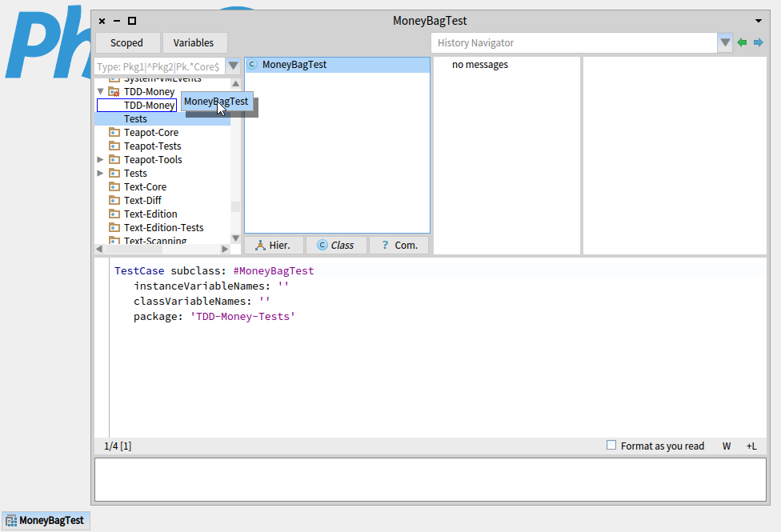Click the 'no messages' protocol entry
This screenshot has height=532, width=781.
(479, 65)
